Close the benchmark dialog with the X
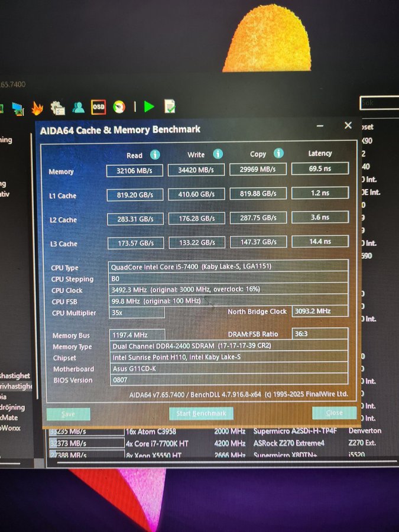 tap(348, 125)
